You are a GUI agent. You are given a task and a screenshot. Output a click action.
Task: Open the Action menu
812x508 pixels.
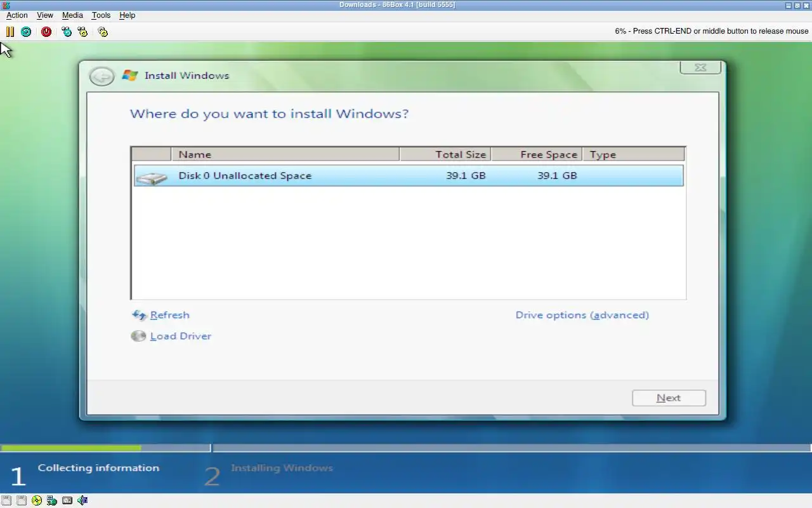(17, 15)
